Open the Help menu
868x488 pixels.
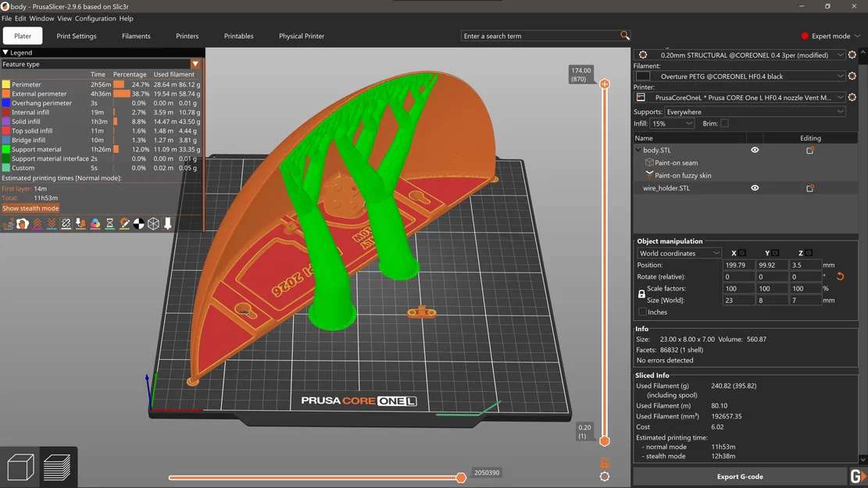pyautogui.click(x=127, y=18)
